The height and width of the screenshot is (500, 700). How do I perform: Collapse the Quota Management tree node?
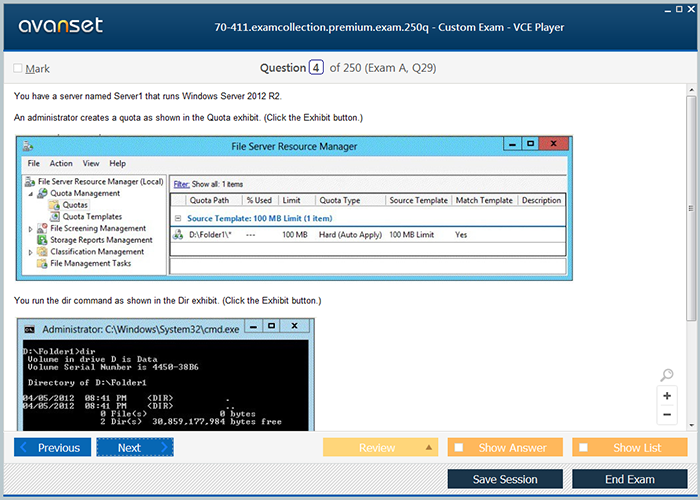[x=31, y=193]
